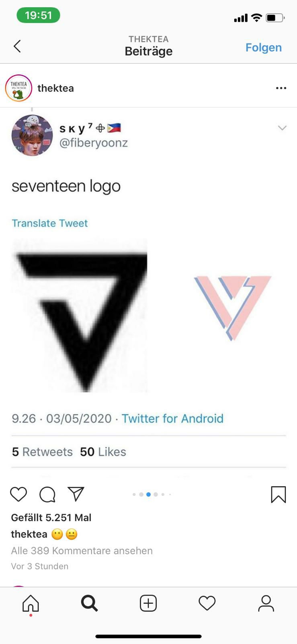Viewport: 297px width, 644px height.
Task: Open pink seventeen logo image
Action: click(x=233, y=308)
